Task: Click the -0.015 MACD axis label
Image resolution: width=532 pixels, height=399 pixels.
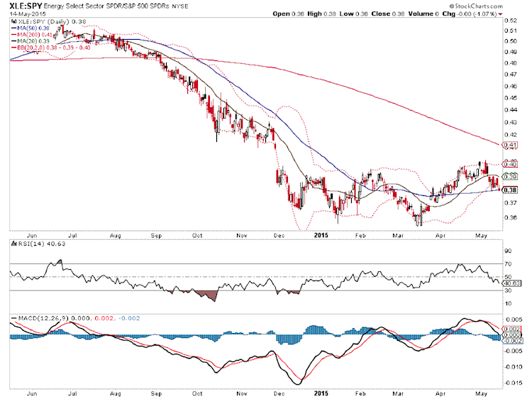Action: coord(513,383)
